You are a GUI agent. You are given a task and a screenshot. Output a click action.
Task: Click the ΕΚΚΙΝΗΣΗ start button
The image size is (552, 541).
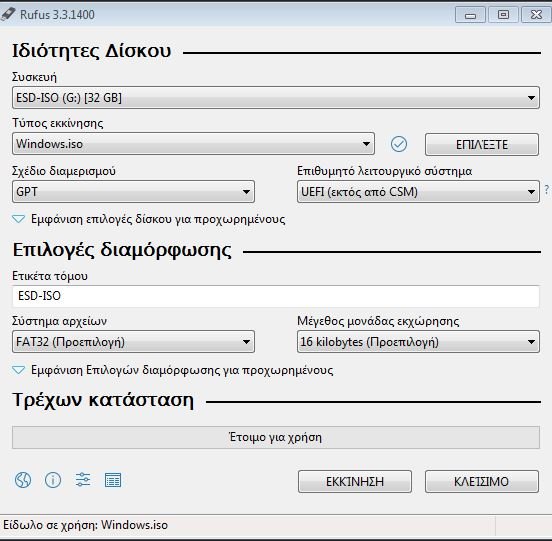(x=355, y=481)
